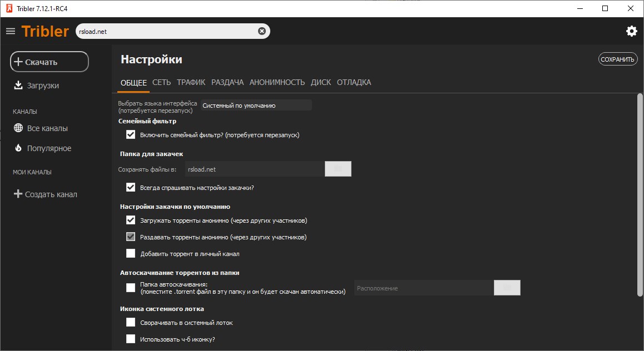Toggle Загружать торренты анонимно checkbox
This screenshot has height=351, width=644.
pos(131,220)
